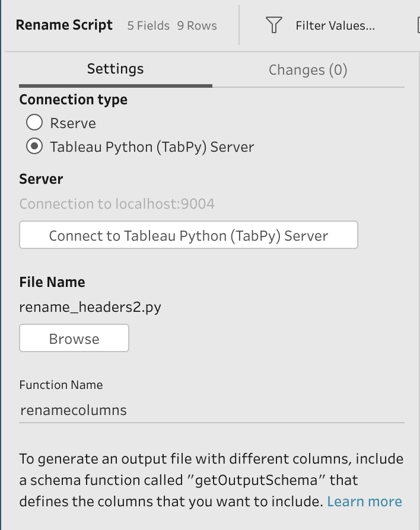Image resolution: width=420 pixels, height=530 pixels.
Task: Click the Connection to localhost:9004 text
Action: pyautogui.click(x=117, y=204)
